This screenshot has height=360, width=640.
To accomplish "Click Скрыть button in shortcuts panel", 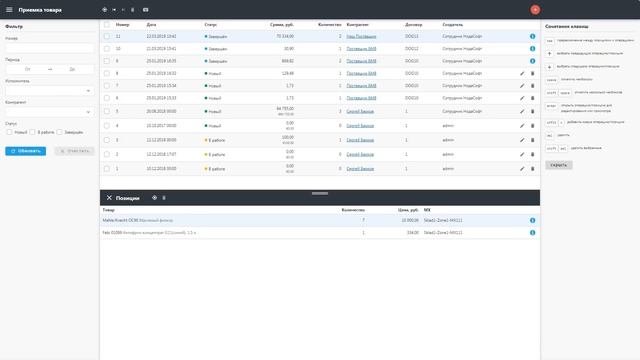I will coord(559,165).
